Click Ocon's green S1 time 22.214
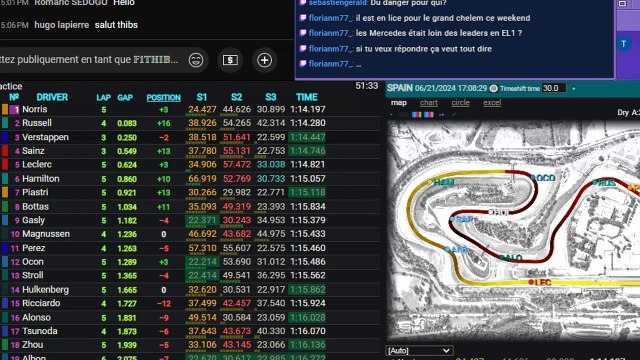640x360 pixels. click(x=202, y=262)
